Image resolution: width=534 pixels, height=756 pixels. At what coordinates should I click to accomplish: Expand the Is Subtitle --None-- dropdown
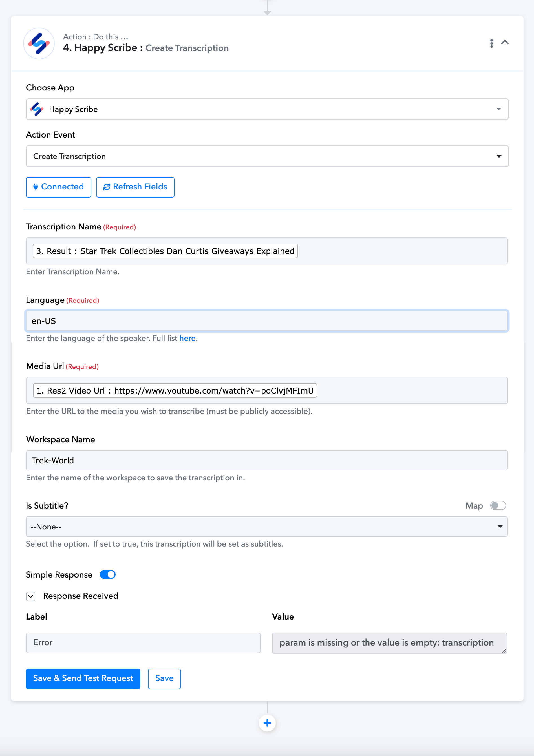[266, 527]
